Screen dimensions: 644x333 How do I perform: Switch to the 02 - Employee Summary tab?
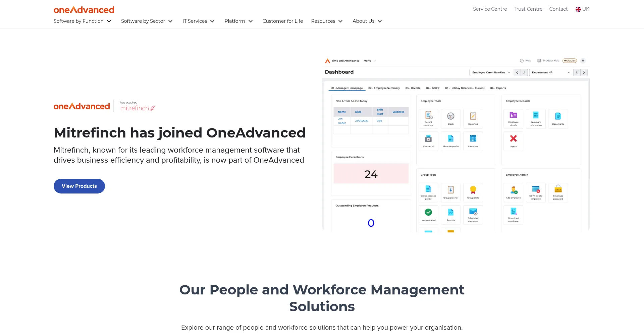coord(384,88)
